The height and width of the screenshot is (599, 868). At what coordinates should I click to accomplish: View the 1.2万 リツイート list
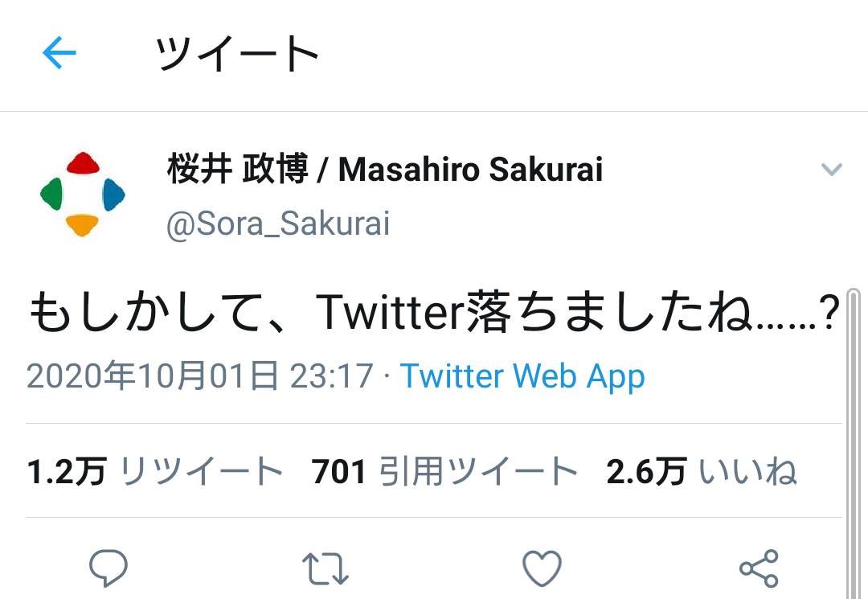click(155, 471)
